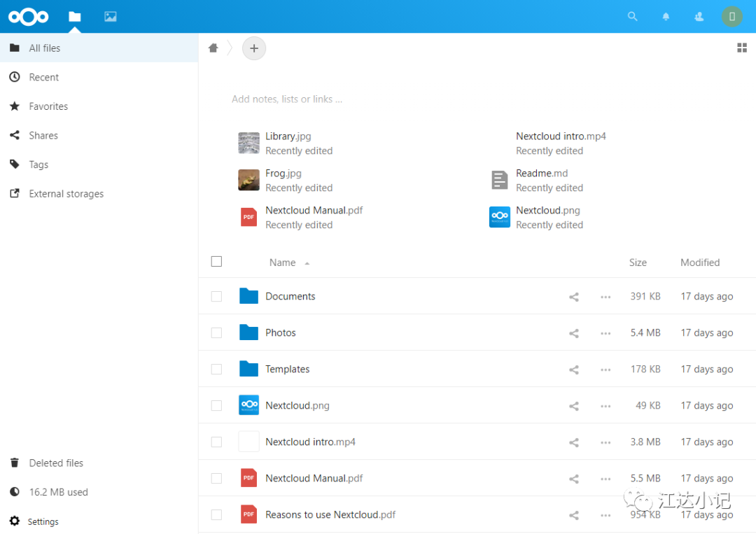Go to the home folder icon
The image size is (756, 534).
coord(213,48)
